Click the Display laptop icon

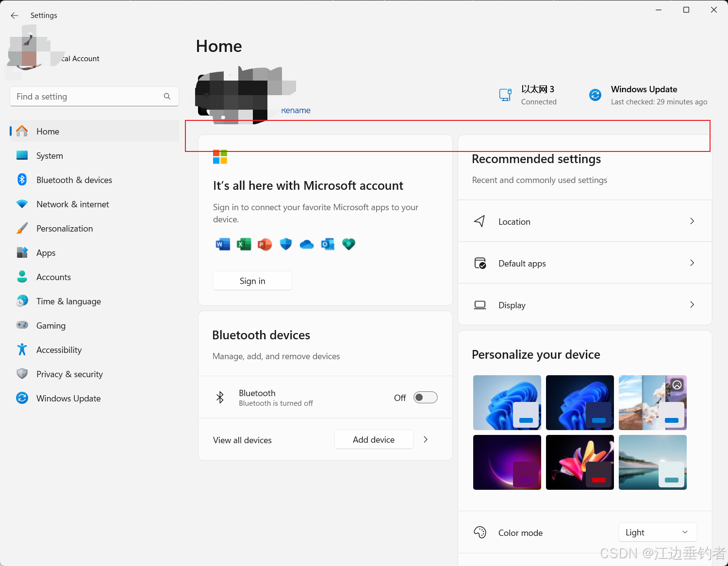[480, 305]
